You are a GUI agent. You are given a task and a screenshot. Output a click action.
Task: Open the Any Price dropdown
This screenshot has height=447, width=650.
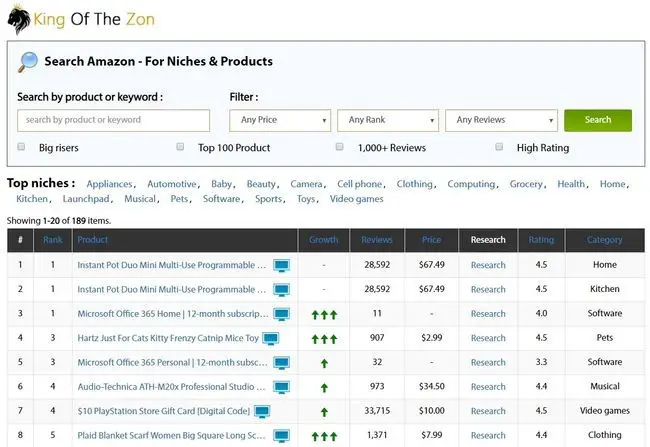280,120
